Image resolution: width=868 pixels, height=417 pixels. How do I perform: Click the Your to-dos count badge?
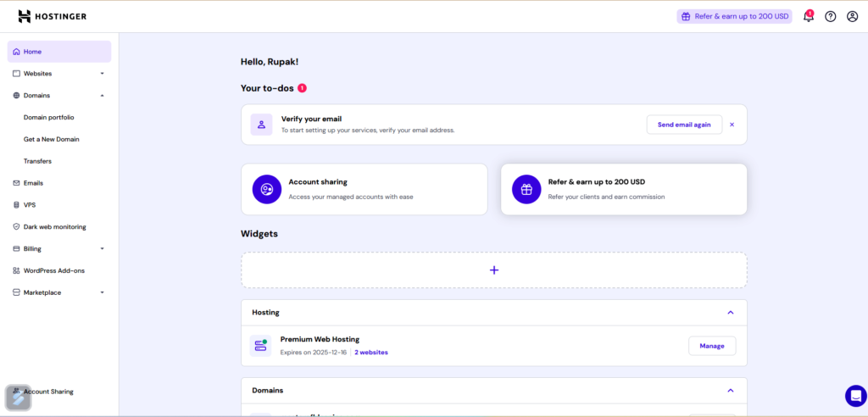[x=303, y=88]
